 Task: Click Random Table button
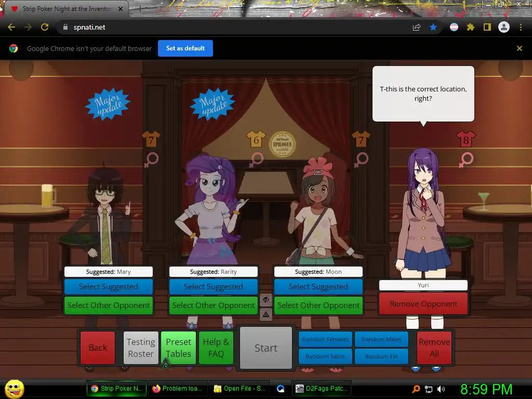325,356
